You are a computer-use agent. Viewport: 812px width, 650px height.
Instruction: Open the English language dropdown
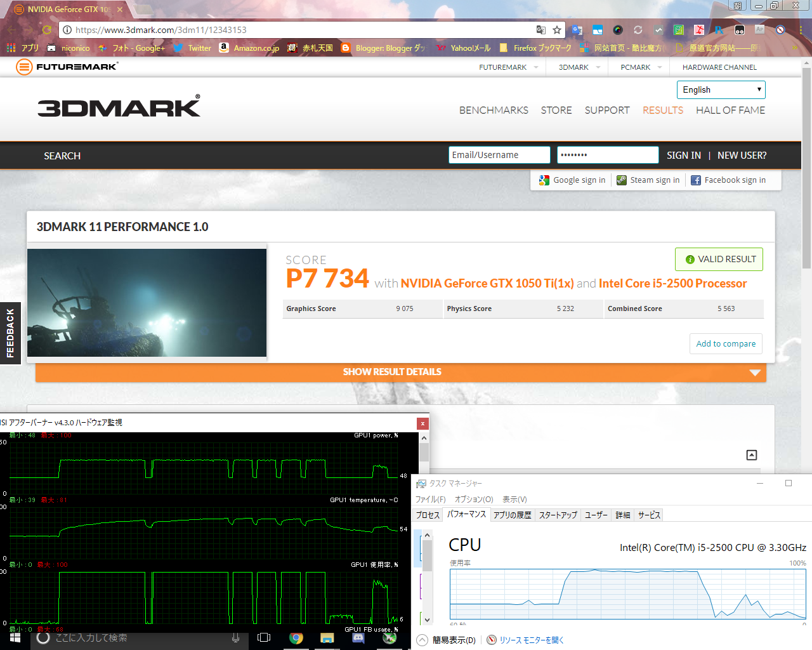tap(721, 90)
